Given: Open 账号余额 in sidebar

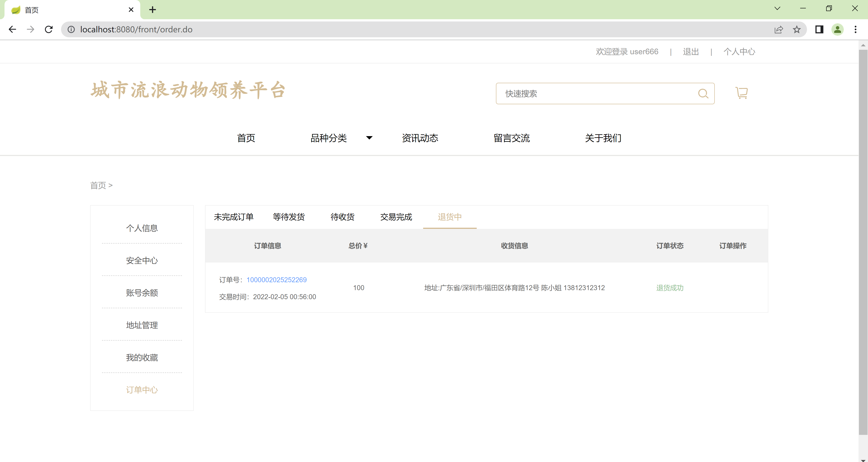Looking at the screenshot, I should coord(142,293).
